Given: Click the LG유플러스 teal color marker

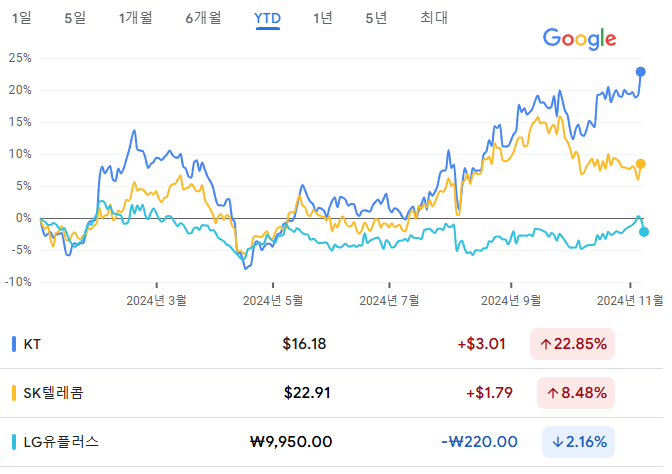Looking at the screenshot, I should (14, 442).
